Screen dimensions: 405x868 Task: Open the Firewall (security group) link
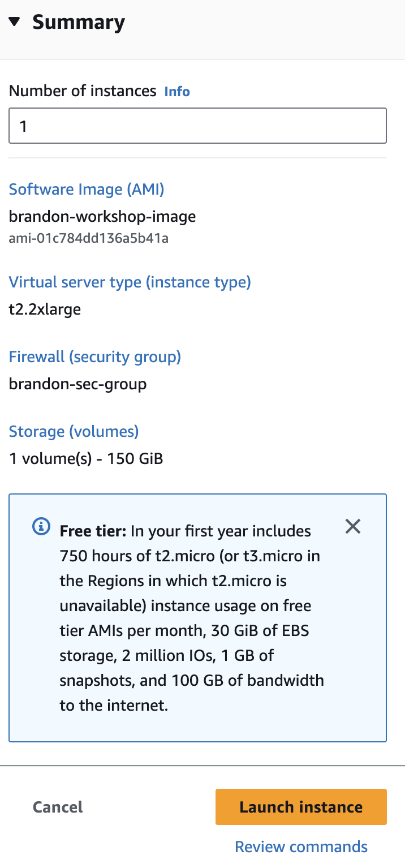coord(95,357)
